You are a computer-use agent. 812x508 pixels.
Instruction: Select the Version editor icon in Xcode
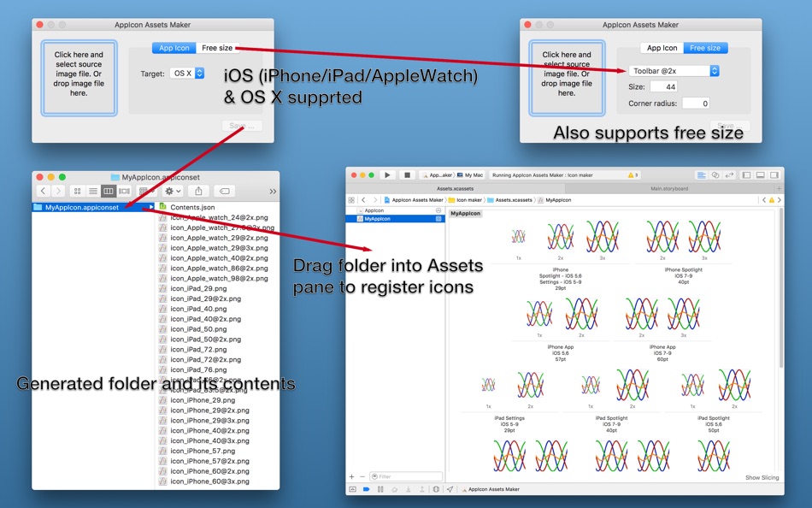tap(729, 175)
